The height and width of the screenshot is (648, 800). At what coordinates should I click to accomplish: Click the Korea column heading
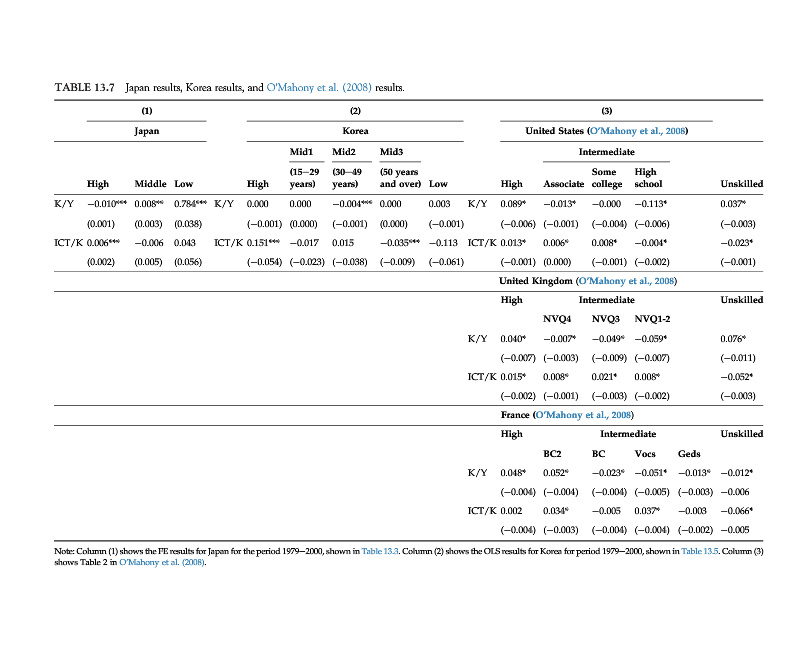click(x=355, y=131)
